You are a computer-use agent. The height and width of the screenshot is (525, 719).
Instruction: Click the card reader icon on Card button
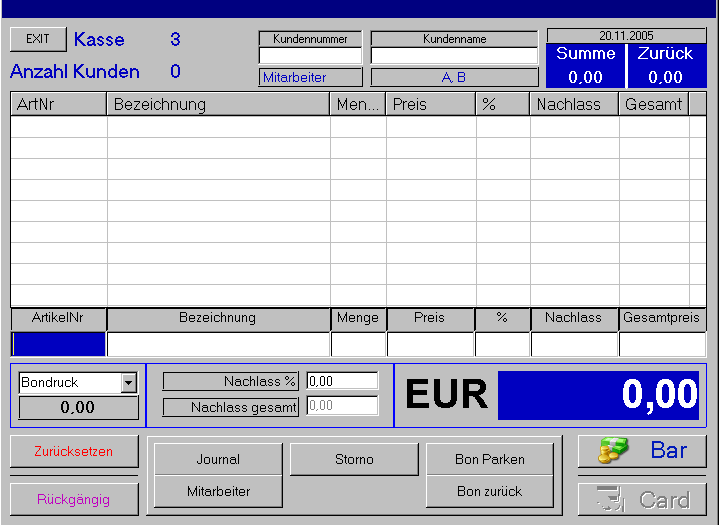click(612, 499)
